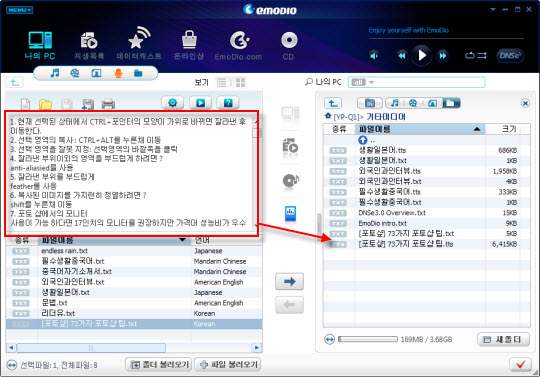Select the music note filter icon
Image resolution: width=540 pixels, height=377 pixels.
point(55,73)
